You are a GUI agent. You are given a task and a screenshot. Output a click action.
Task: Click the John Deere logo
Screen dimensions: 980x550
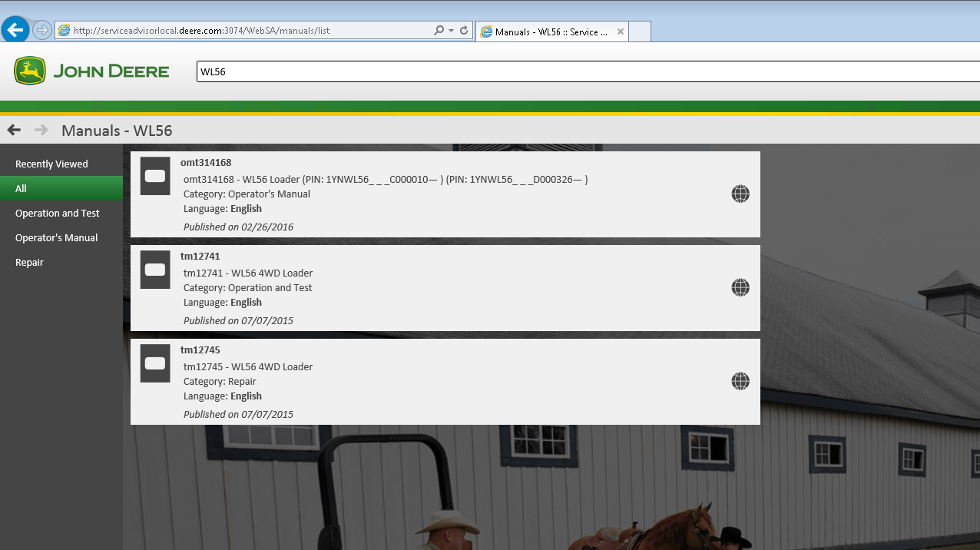point(91,71)
